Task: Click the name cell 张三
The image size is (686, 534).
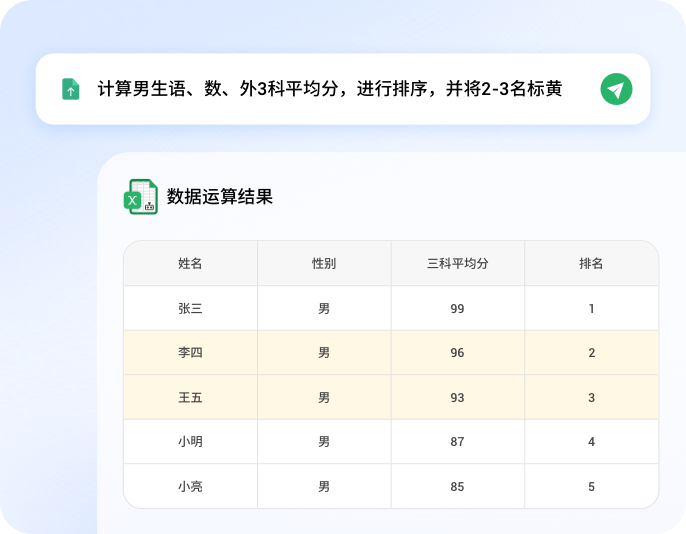Action: pyautogui.click(x=190, y=309)
